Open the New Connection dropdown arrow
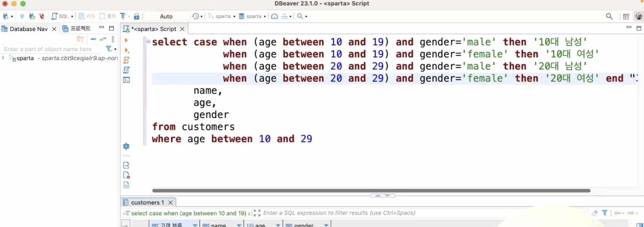This screenshot has width=644, height=227. coord(12,16)
